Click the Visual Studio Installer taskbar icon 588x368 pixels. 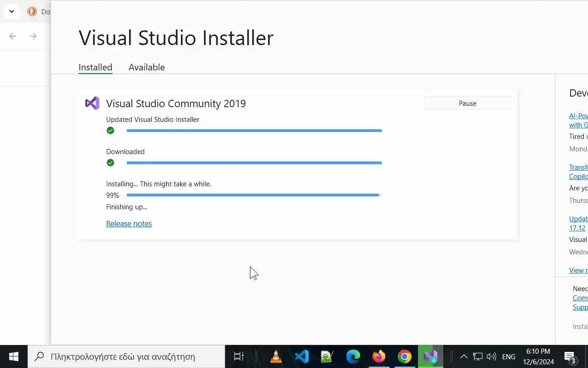point(430,356)
